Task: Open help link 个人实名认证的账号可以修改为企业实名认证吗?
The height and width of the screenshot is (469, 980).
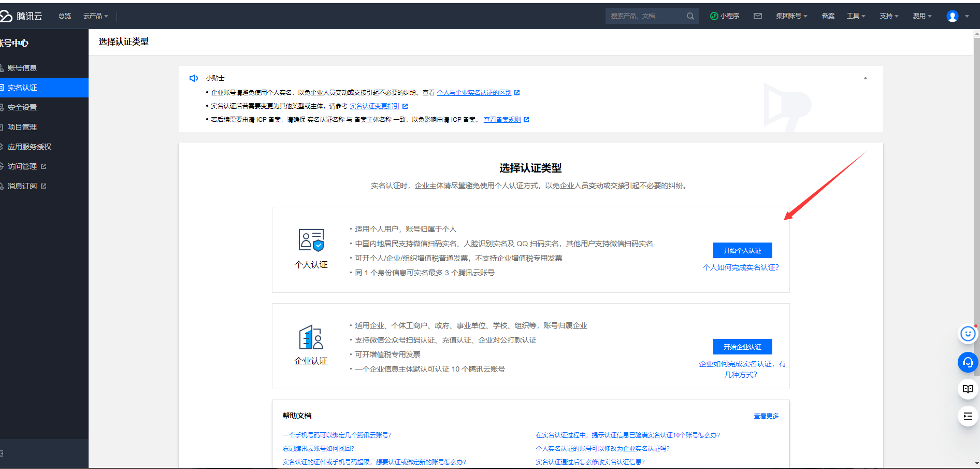Action: (603, 449)
